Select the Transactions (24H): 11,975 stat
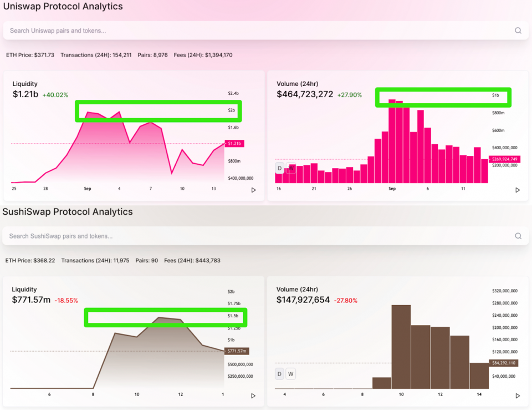This screenshot has width=532, height=410. 95,261
